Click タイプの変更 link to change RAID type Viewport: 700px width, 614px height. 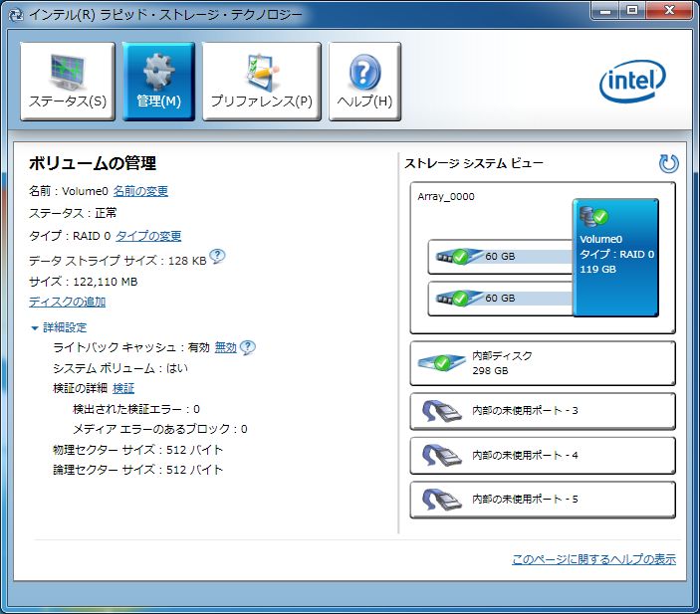click(148, 236)
